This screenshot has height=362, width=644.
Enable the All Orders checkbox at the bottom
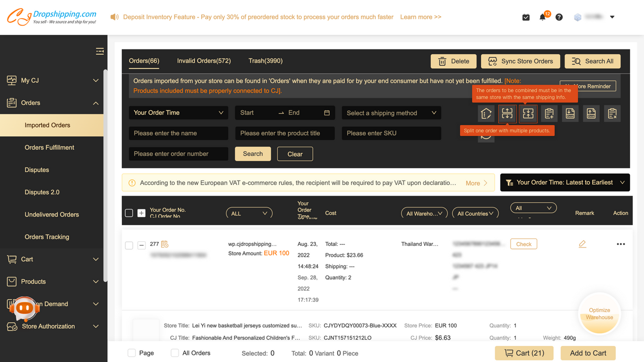[x=174, y=352]
